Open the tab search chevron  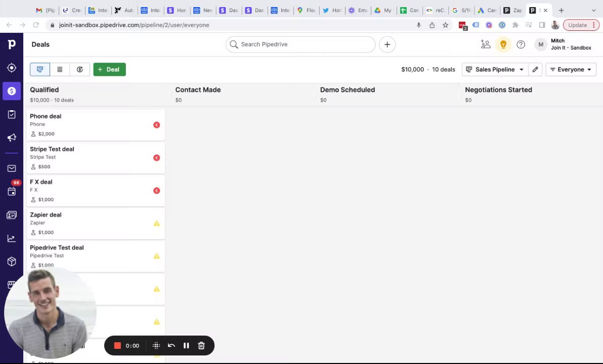(x=593, y=11)
